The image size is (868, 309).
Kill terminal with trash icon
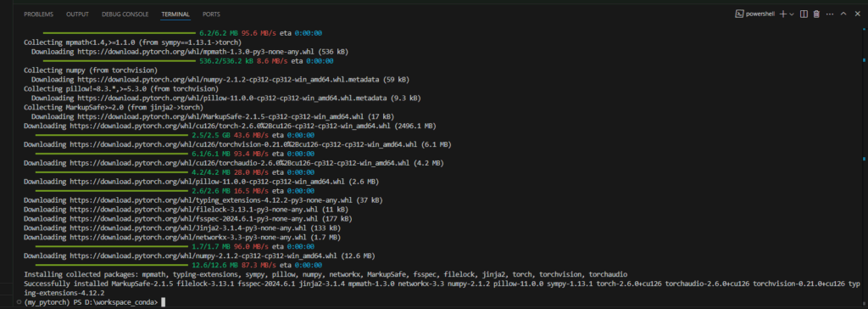(816, 14)
